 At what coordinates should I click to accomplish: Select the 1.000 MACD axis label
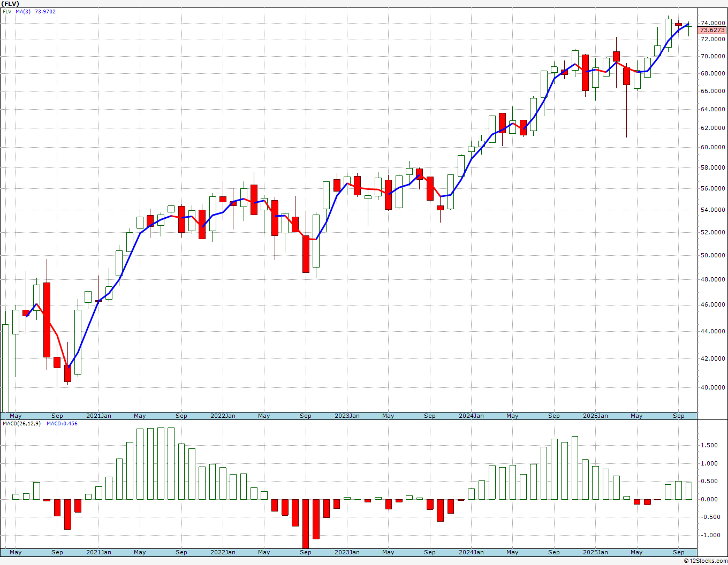point(710,463)
